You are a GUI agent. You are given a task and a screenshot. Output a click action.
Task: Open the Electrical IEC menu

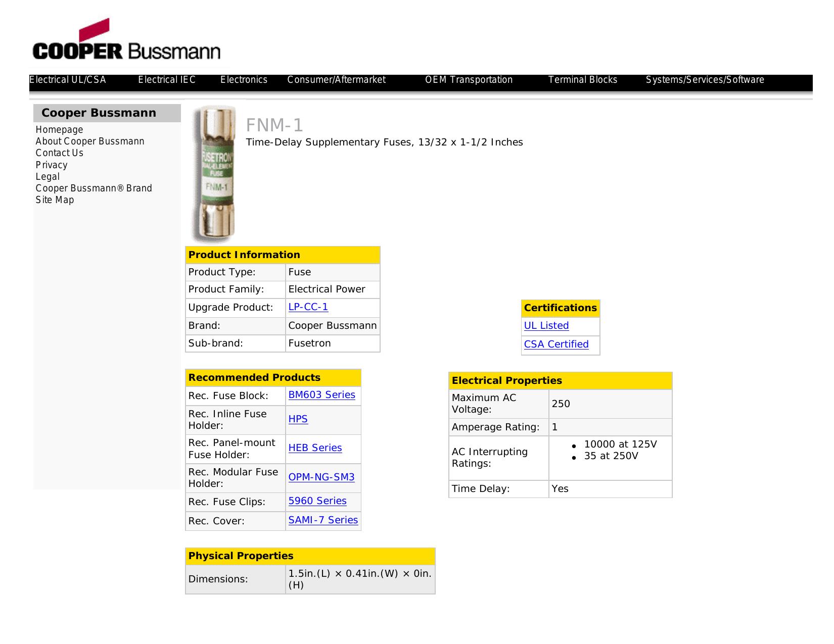[x=167, y=80]
